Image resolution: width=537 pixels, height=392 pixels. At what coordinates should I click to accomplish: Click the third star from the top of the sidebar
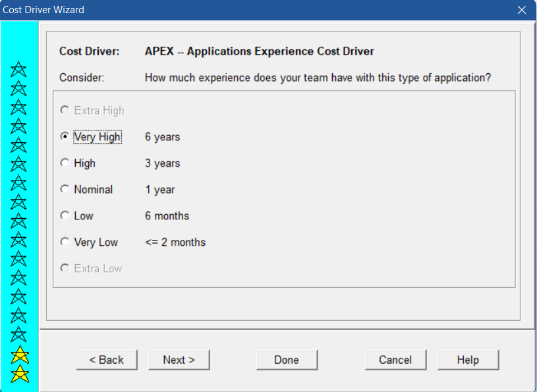tap(18, 107)
